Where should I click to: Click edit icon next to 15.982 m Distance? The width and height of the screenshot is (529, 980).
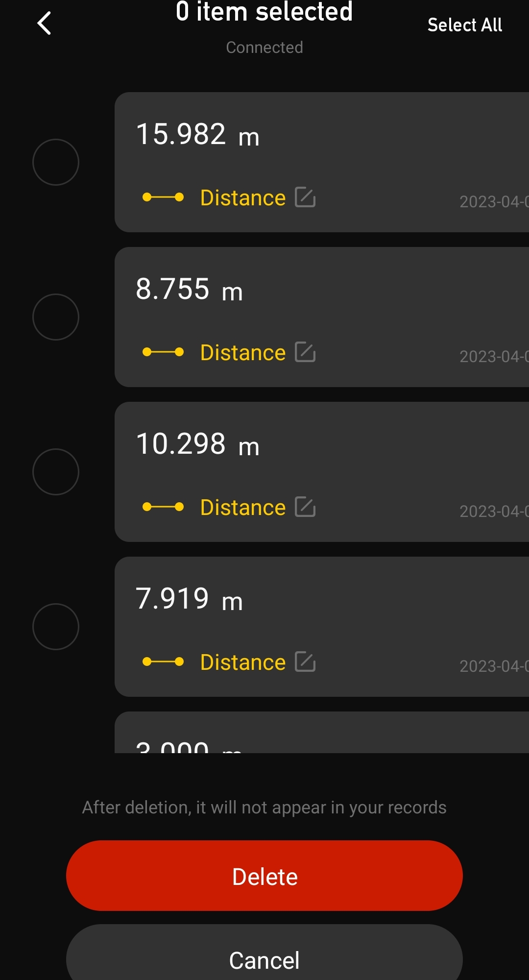[x=305, y=197]
